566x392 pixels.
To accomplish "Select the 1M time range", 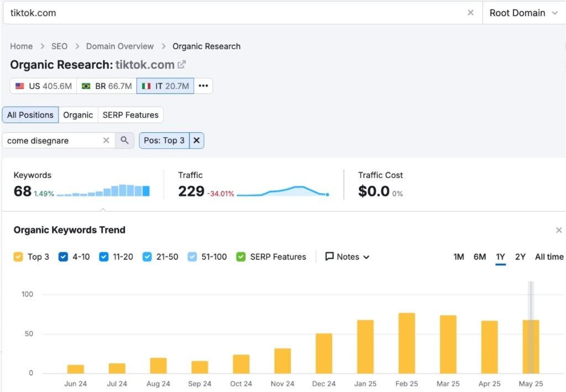I will click(x=459, y=257).
